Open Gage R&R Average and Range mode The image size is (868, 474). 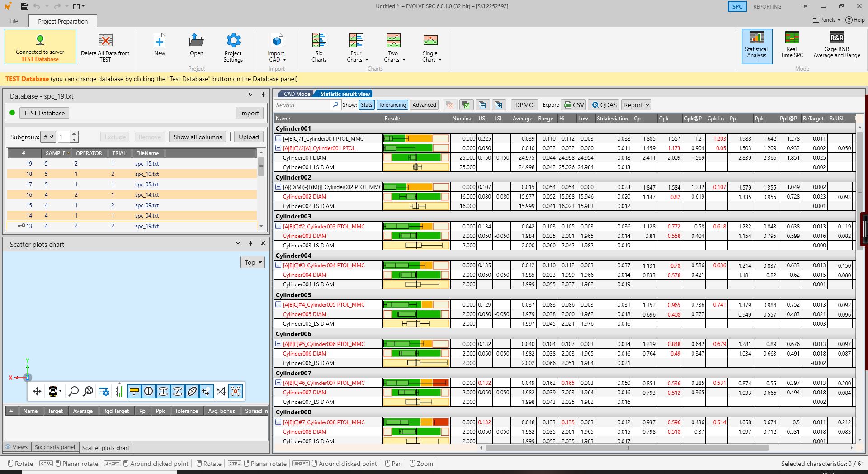click(836, 46)
